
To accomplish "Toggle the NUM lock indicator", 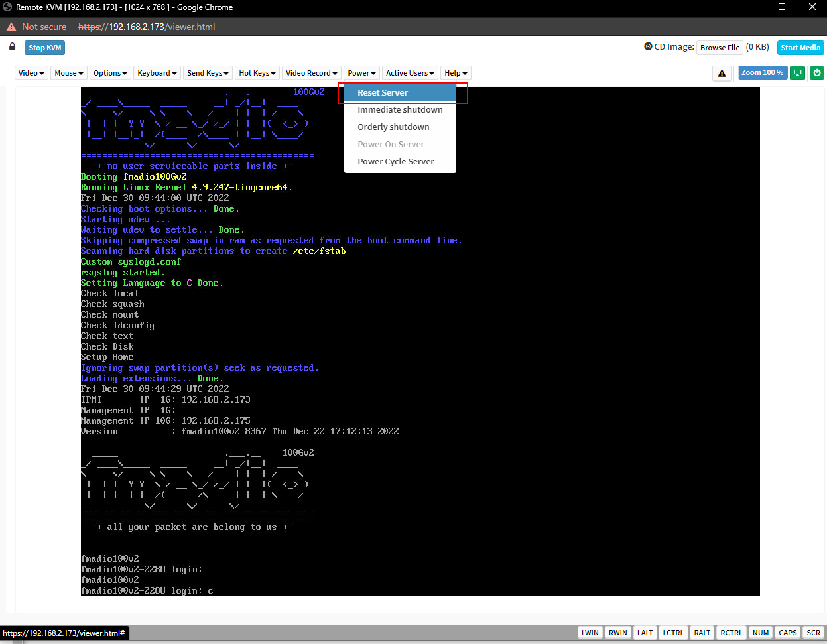I will point(761,633).
